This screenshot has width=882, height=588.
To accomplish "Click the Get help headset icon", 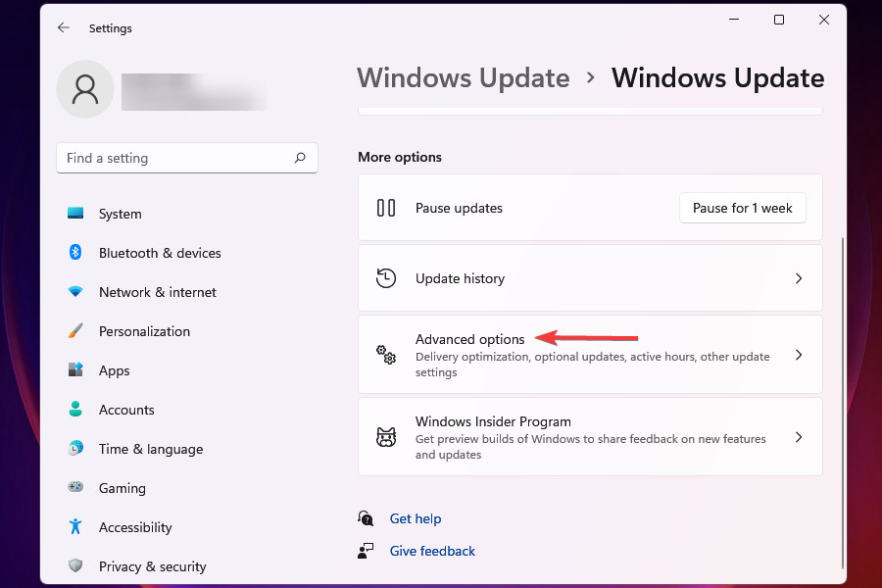I will [x=366, y=517].
